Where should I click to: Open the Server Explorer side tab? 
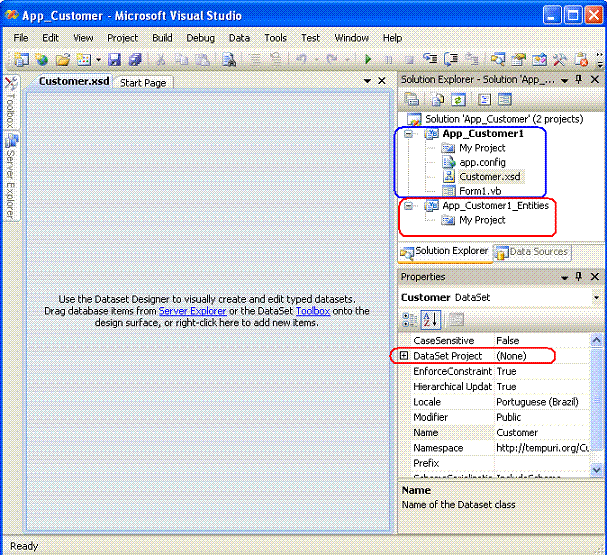click(x=12, y=176)
